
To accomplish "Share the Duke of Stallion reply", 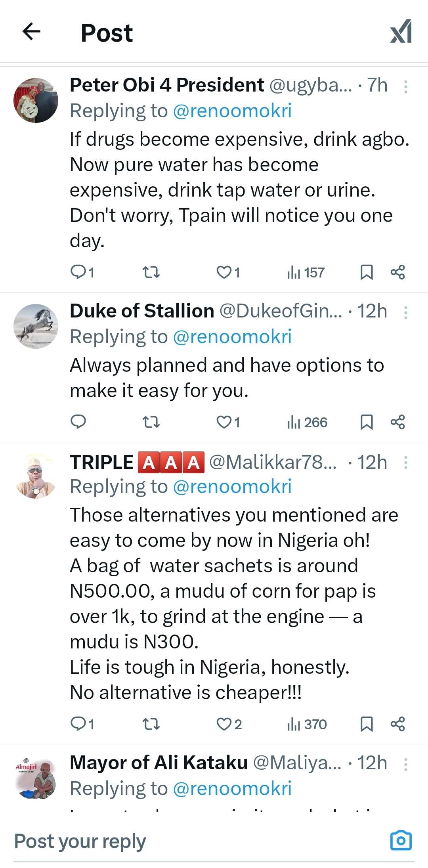I will pos(397,422).
